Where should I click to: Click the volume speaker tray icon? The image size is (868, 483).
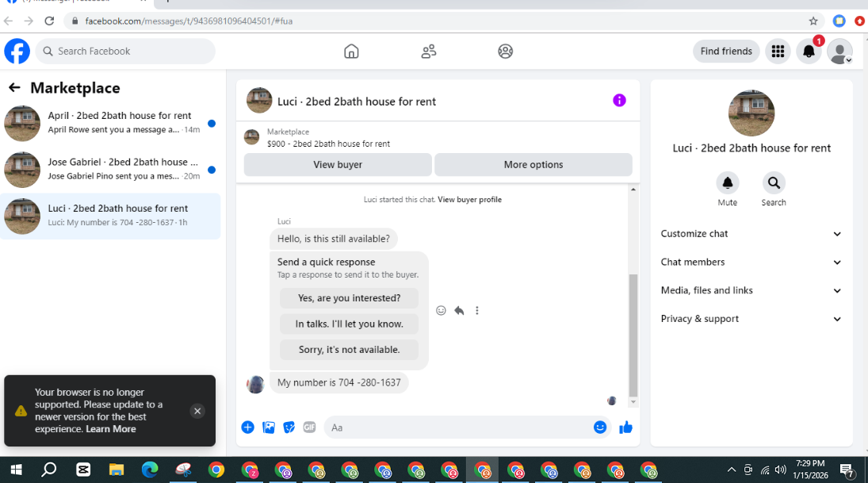coord(781,470)
